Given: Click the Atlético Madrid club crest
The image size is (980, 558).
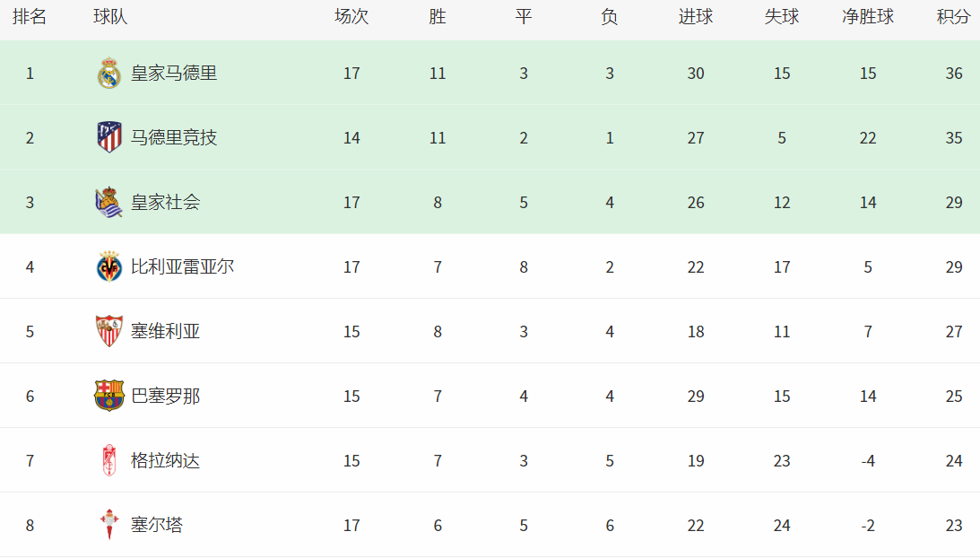Looking at the screenshot, I should 109,138.
